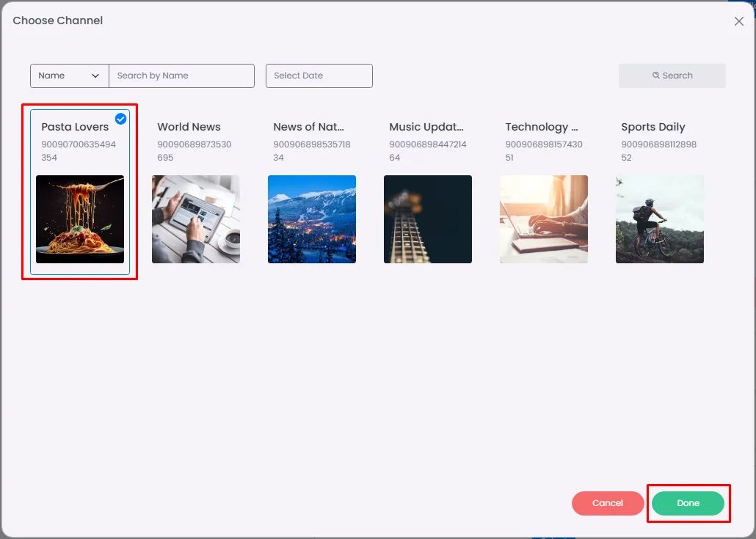Confirm selection with the Done button
This screenshot has height=539, width=756.
pos(688,503)
